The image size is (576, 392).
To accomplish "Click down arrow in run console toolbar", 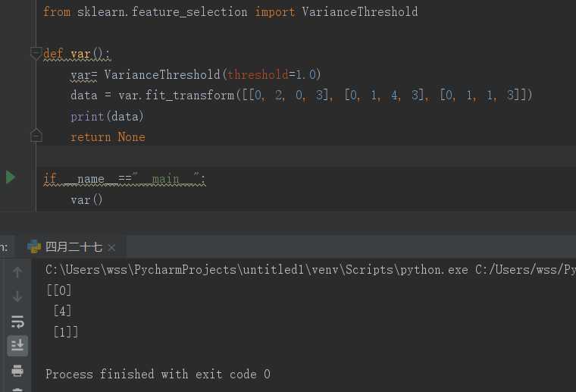I will click(x=17, y=296).
